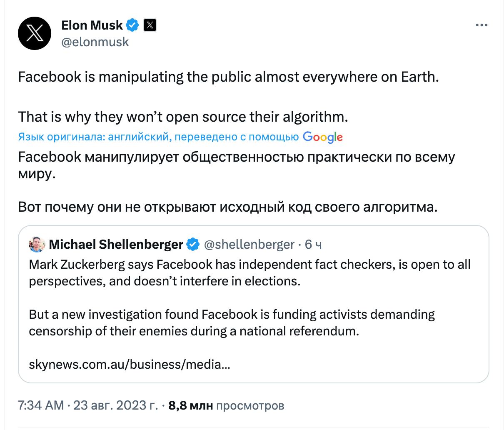The height and width of the screenshot is (430, 504).
Task: Click the '6 ч' quoted post timestamp
Action: tap(313, 245)
